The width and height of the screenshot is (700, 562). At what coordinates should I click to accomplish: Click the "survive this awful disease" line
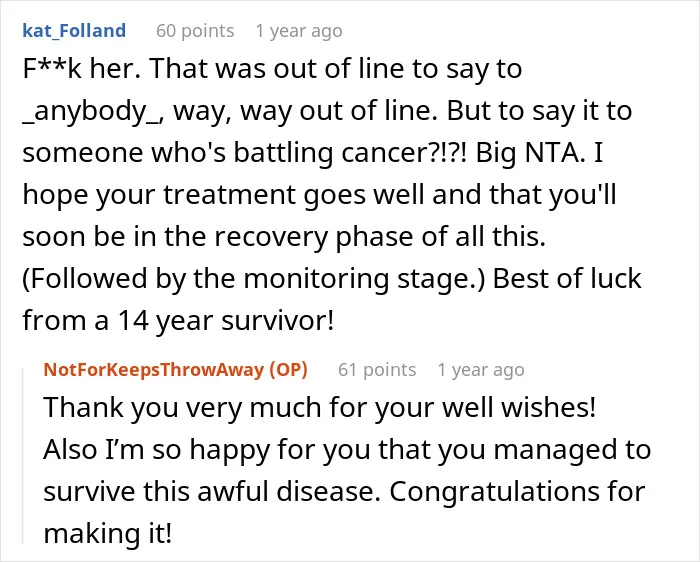212,492
